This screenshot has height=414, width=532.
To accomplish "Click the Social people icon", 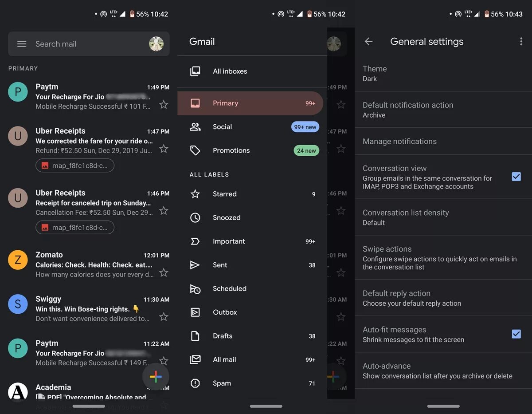I will tap(195, 127).
